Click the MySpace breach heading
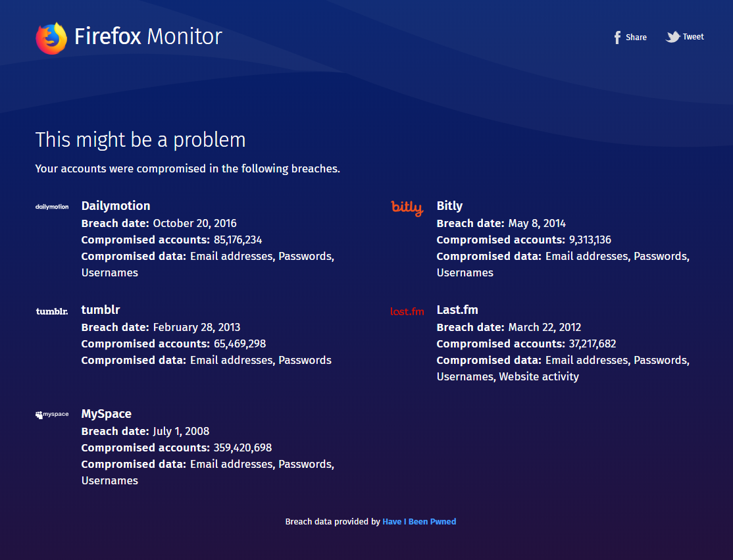 pos(106,413)
